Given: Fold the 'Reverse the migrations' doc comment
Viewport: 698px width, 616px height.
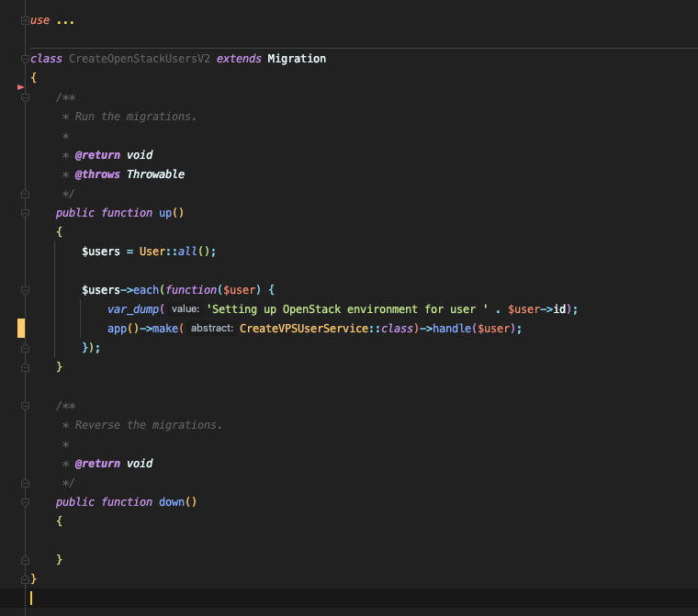Looking at the screenshot, I should (25, 406).
